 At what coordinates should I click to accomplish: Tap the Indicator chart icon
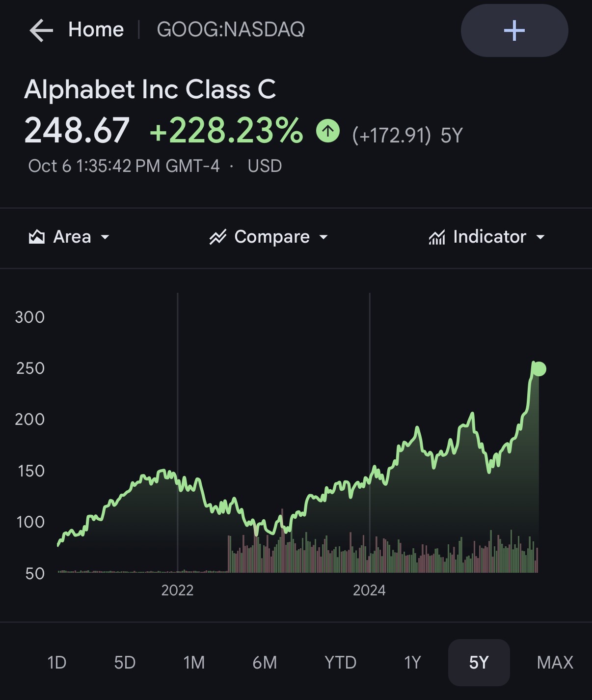pyautogui.click(x=436, y=237)
